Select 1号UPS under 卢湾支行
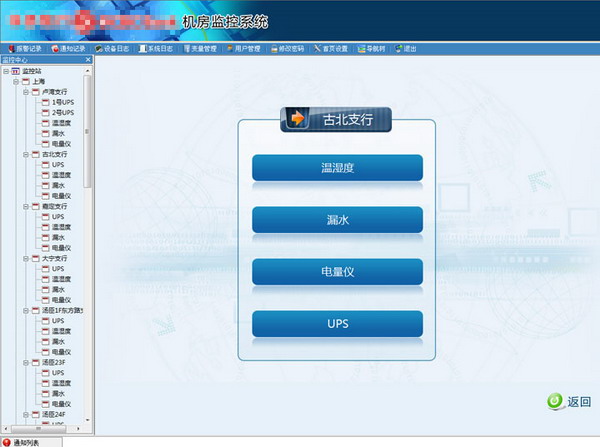The width and height of the screenshot is (600, 447). pyautogui.click(x=62, y=103)
